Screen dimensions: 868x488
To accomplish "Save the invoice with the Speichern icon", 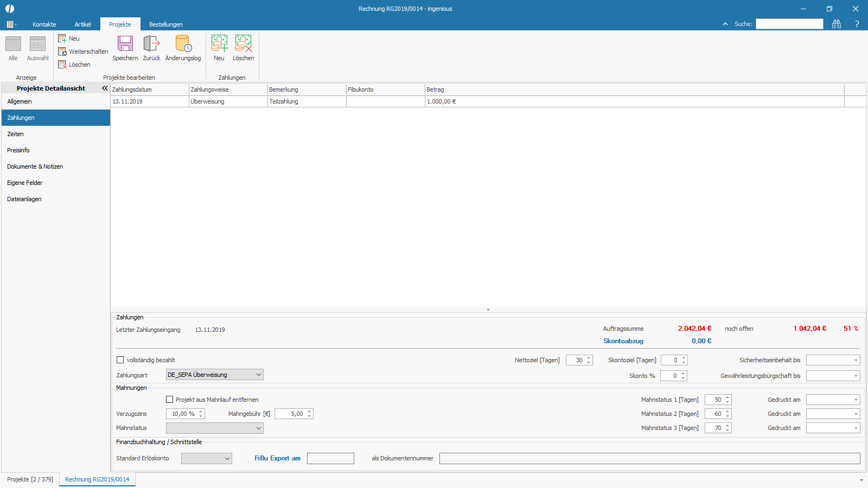I will tap(125, 48).
